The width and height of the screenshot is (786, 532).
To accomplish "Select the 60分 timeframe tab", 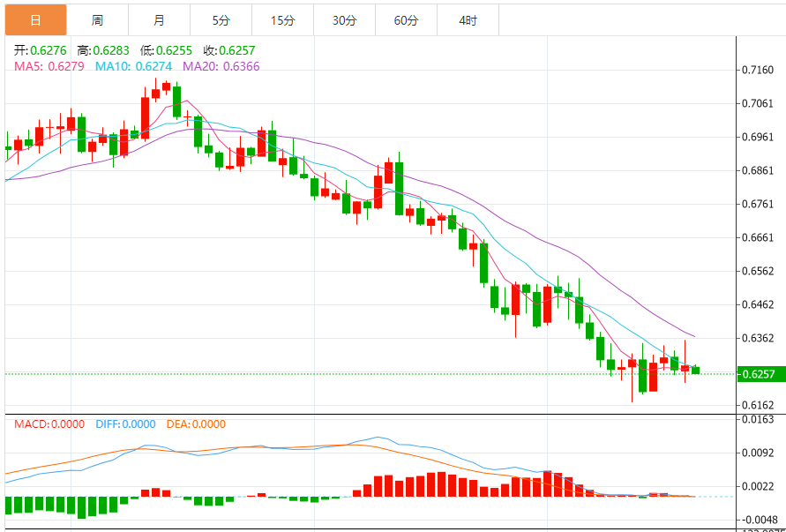I will 406,20.
